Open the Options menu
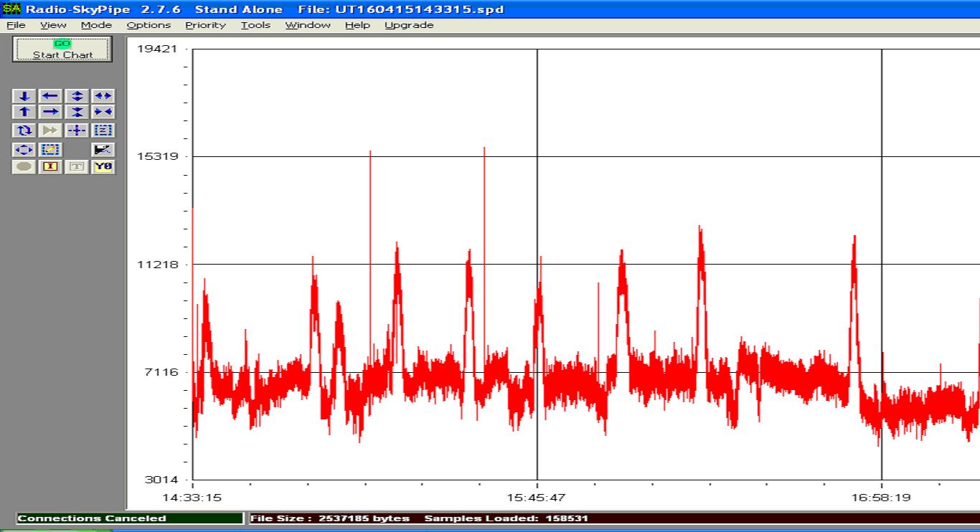Image resolution: width=980 pixels, height=532 pixels. [149, 25]
